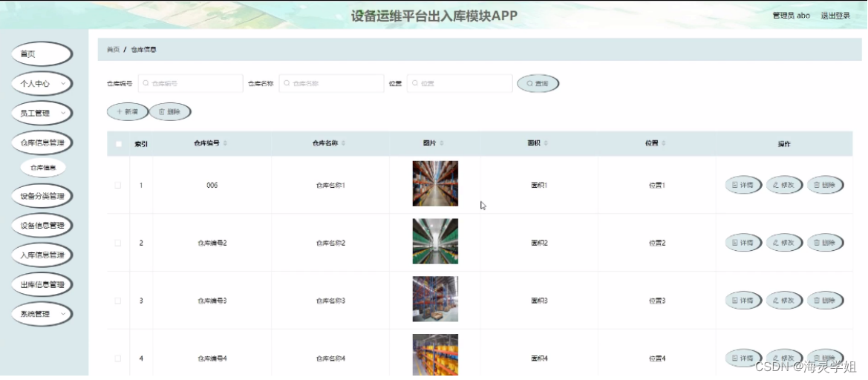Click the sort icon beside 仓库编号 header

225,143
